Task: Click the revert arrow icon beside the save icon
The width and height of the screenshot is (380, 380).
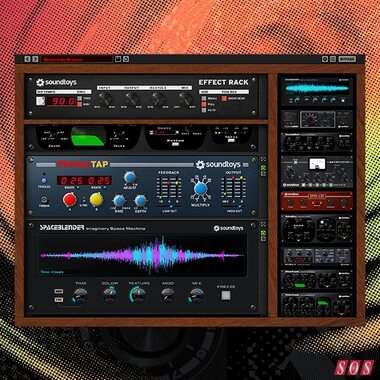Action: 126,59
